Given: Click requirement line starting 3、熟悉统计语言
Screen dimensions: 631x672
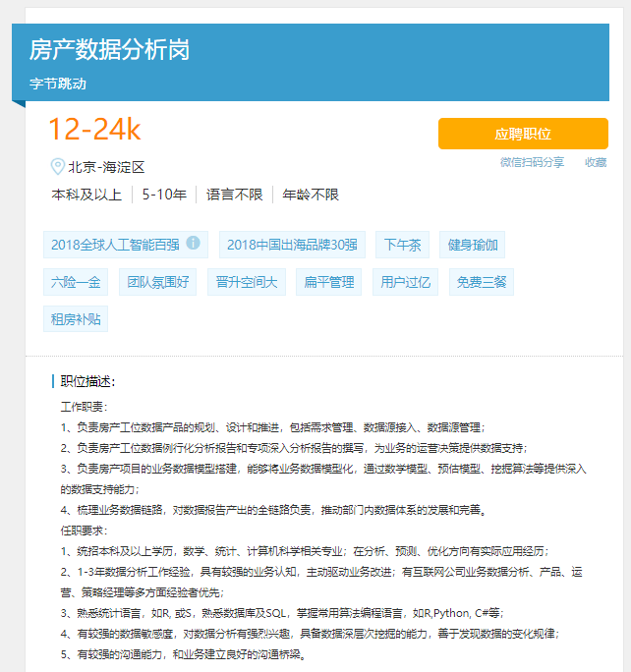Looking at the screenshot, I should (282, 613).
